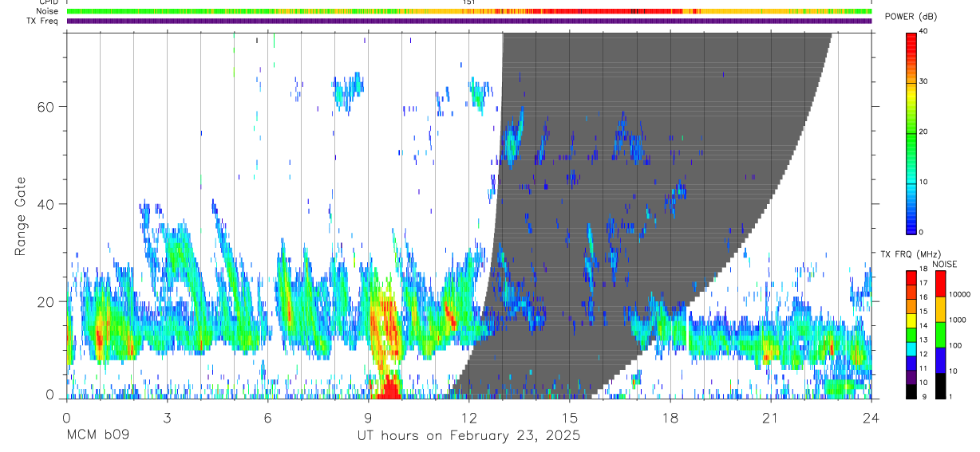980x452 pixels.
Task: Click the purple TX Freq strip along the top
Action: [x=469, y=21]
